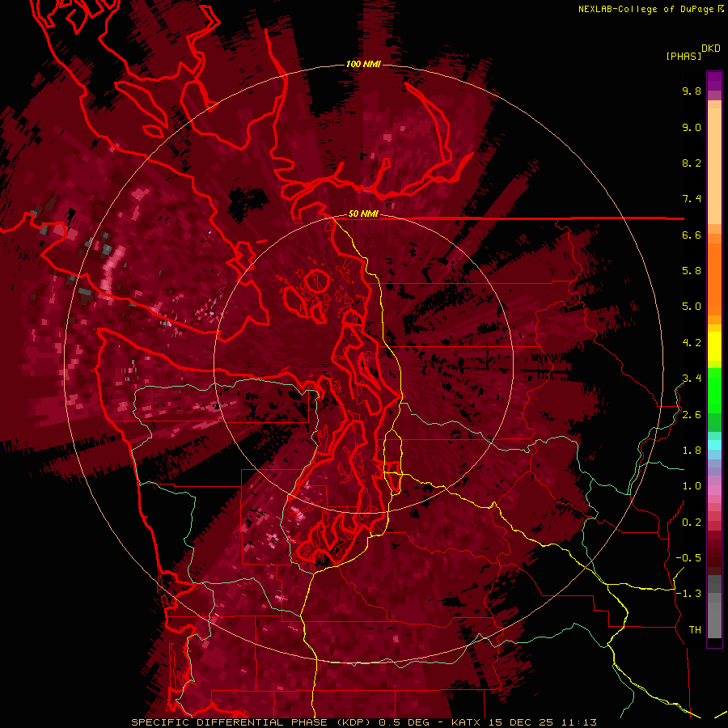This screenshot has height=728, width=728.
Task: Click the SPECIFIC DIFFERENTIAL PHASE (KDP) caption
Action: coord(252,722)
